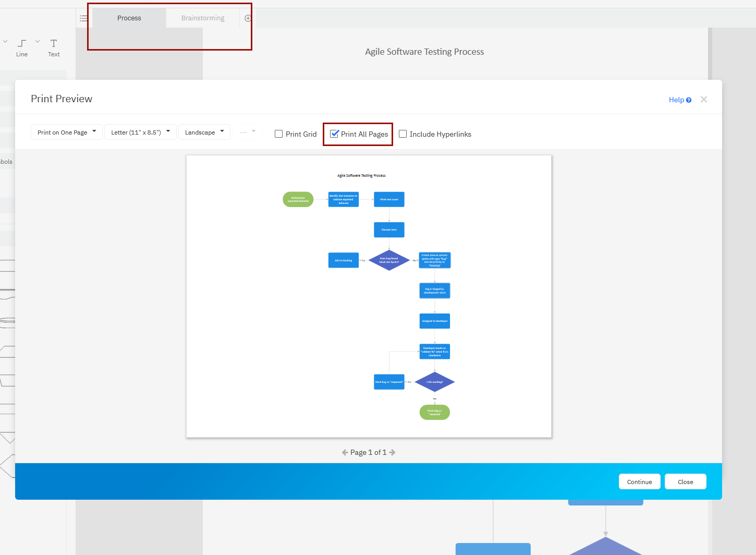Click the Close button in dialog footer

click(685, 481)
